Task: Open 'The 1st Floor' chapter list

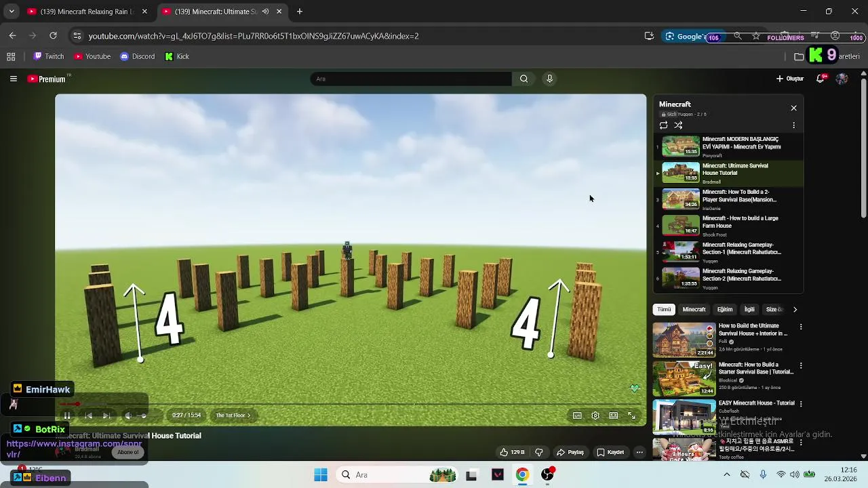Action: [x=233, y=415]
